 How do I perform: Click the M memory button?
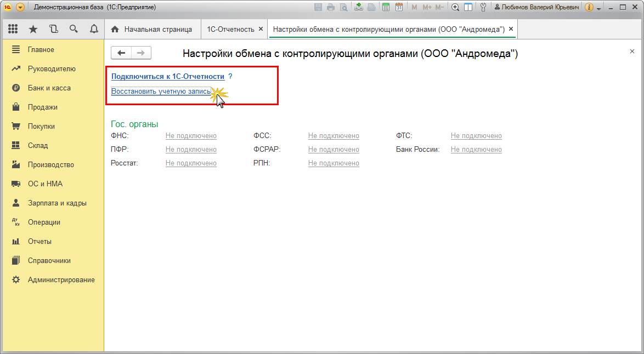point(414,7)
